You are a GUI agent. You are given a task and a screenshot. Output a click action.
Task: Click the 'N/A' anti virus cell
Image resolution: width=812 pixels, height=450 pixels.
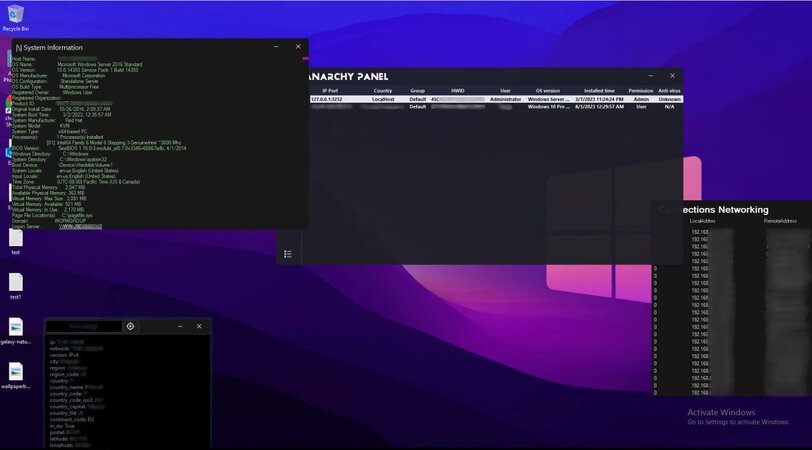pyautogui.click(x=670, y=107)
